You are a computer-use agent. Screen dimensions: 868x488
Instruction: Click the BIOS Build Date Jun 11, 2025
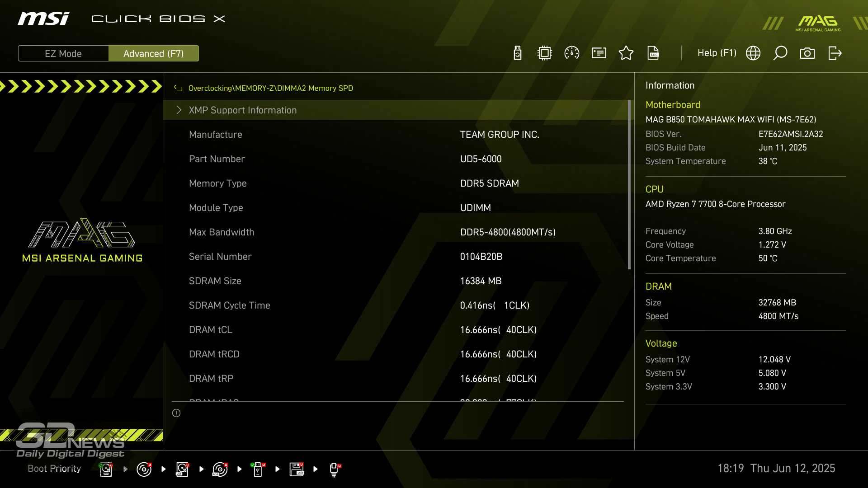tap(783, 148)
